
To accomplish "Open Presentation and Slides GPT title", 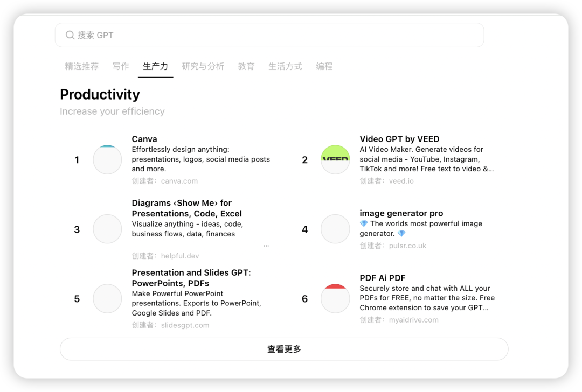I will [191, 278].
